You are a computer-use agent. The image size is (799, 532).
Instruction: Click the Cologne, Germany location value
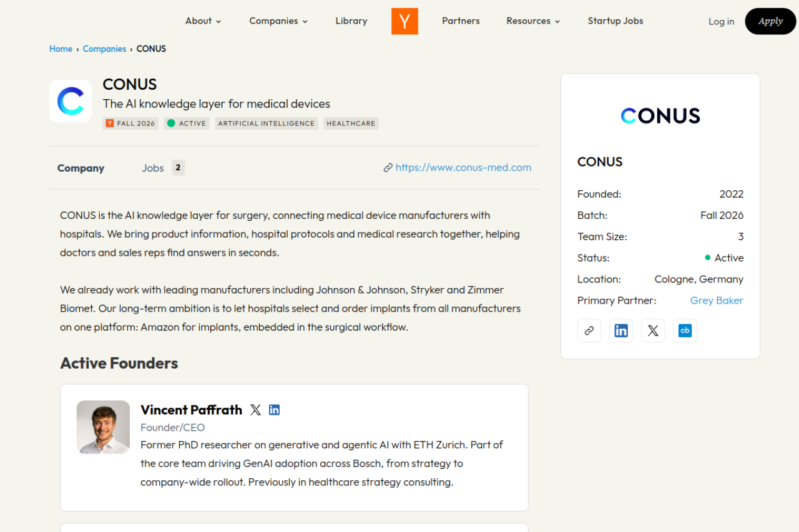pos(699,279)
